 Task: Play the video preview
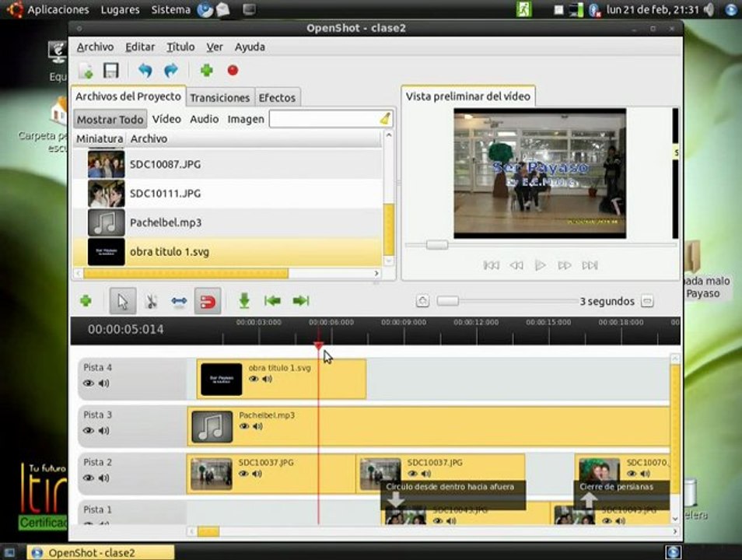540,265
